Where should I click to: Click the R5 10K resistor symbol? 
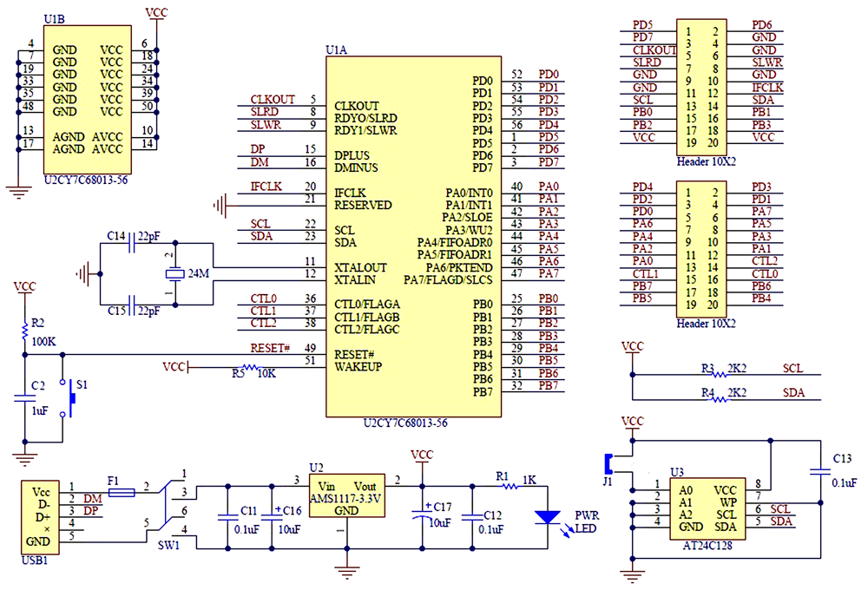point(250,367)
